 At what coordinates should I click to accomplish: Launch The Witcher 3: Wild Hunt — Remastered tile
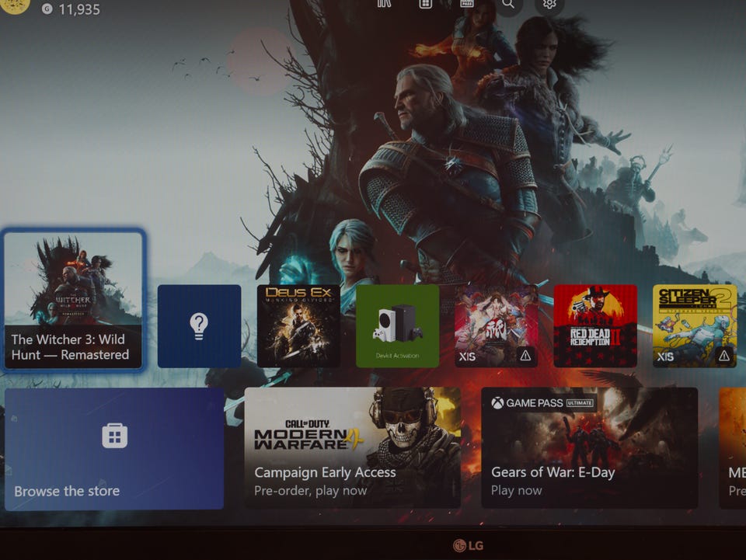point(73,301)
